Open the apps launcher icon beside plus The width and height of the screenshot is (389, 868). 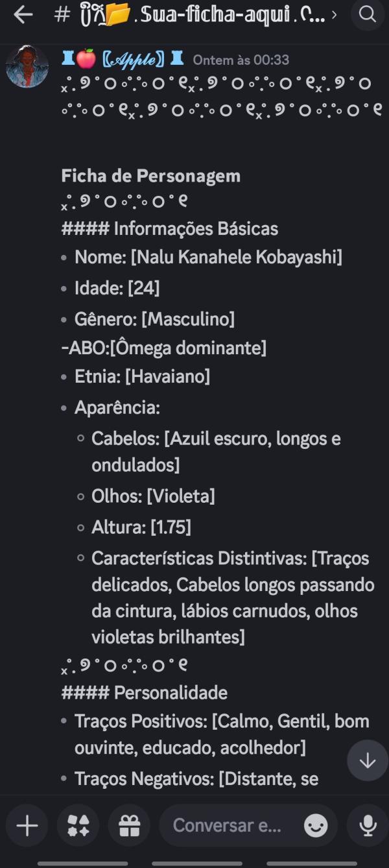pyautogui.click(x=78, y=825)
